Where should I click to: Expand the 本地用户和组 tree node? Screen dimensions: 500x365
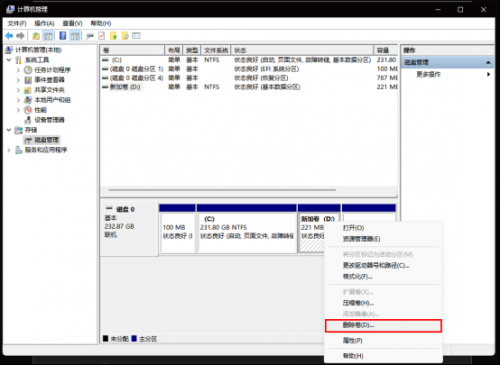point(18,100)
